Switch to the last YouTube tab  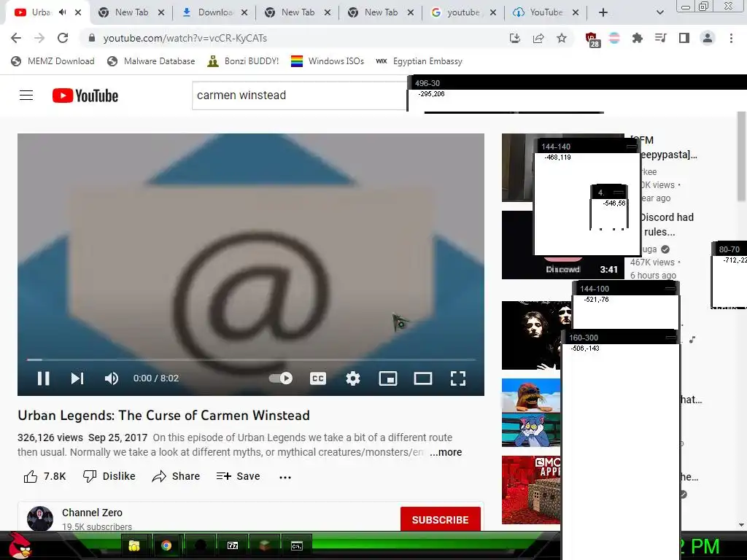point(546,12)
